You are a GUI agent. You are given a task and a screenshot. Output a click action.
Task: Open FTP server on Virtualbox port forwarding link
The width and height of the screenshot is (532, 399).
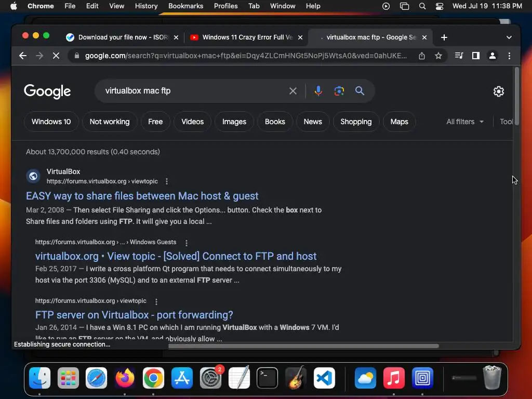[x=134, y=315]
